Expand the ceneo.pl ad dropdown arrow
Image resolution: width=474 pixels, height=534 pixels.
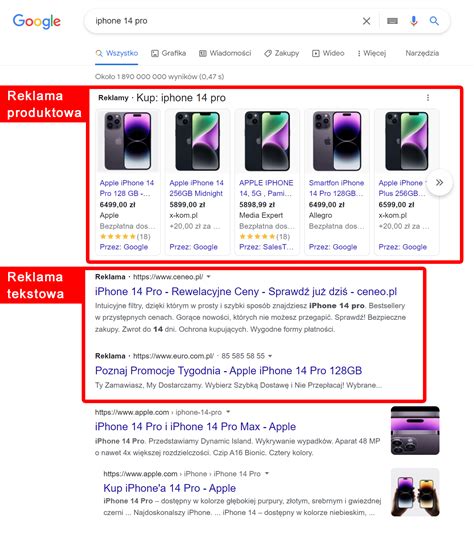click(208, 277)
